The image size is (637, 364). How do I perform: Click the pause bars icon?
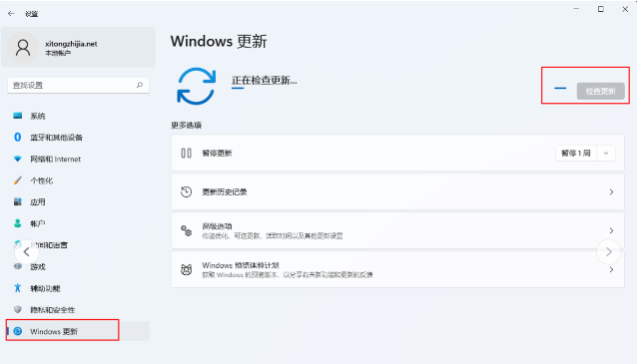[186, 153]
